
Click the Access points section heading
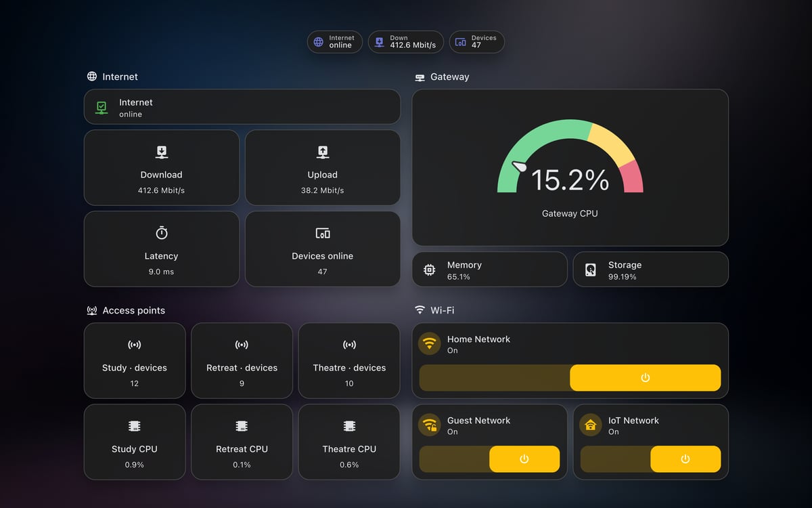tap(134, 311)
